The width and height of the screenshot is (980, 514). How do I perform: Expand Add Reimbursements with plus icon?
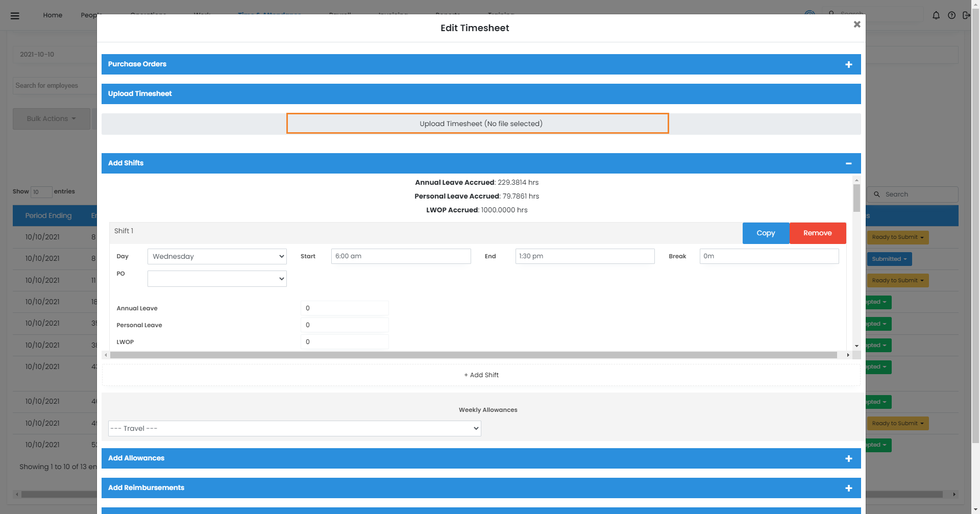[848, 488]
